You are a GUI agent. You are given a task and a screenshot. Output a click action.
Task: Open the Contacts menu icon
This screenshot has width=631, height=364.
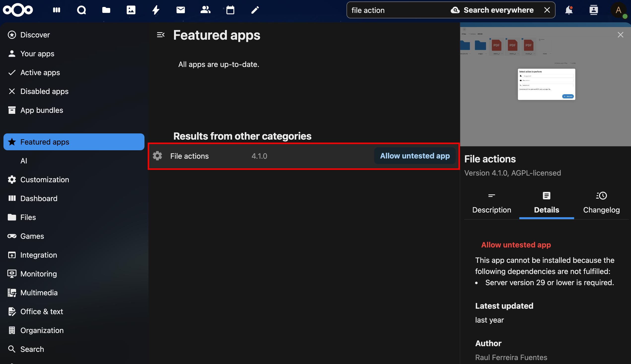click(594, 10)
